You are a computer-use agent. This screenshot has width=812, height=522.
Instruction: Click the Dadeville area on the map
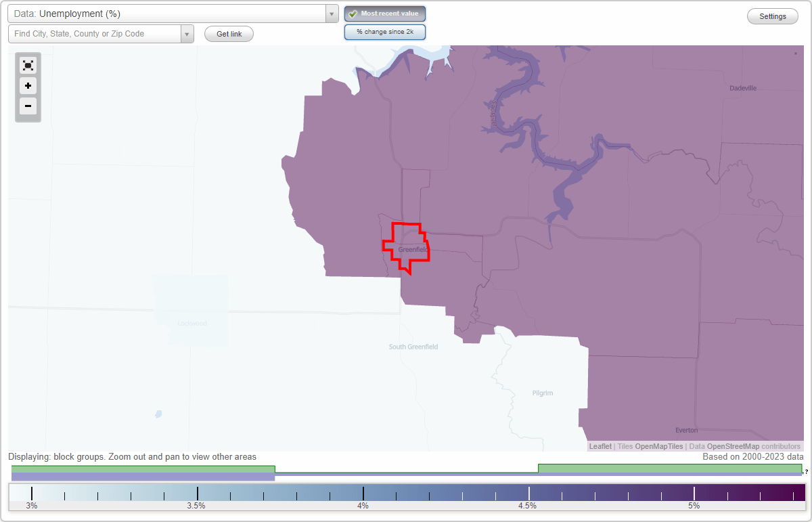tap(742, 88)
